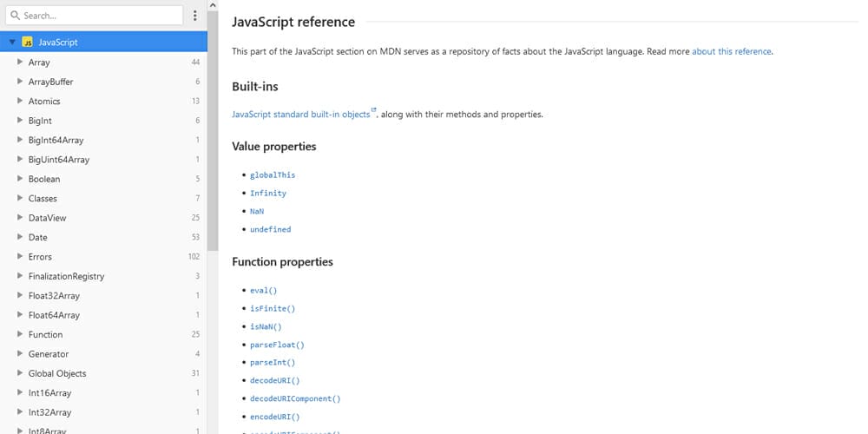Open the FinalizationRegistry sidebar entry
Screen dimensions: 868x434
point(66,276)
